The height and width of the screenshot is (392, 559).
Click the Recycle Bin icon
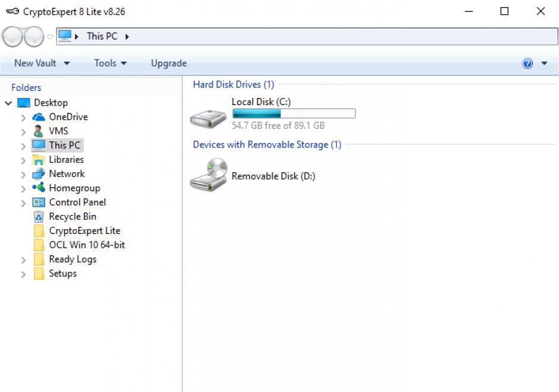point(39,216)
